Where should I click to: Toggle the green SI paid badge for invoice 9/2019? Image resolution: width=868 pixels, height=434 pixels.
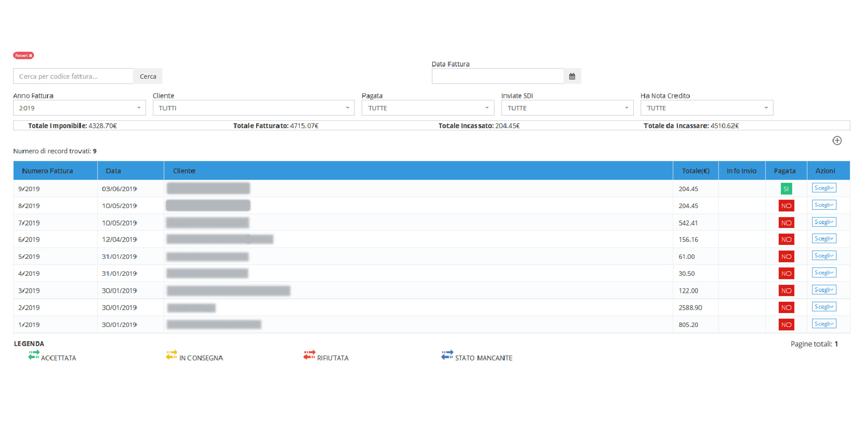click(786, 189)
